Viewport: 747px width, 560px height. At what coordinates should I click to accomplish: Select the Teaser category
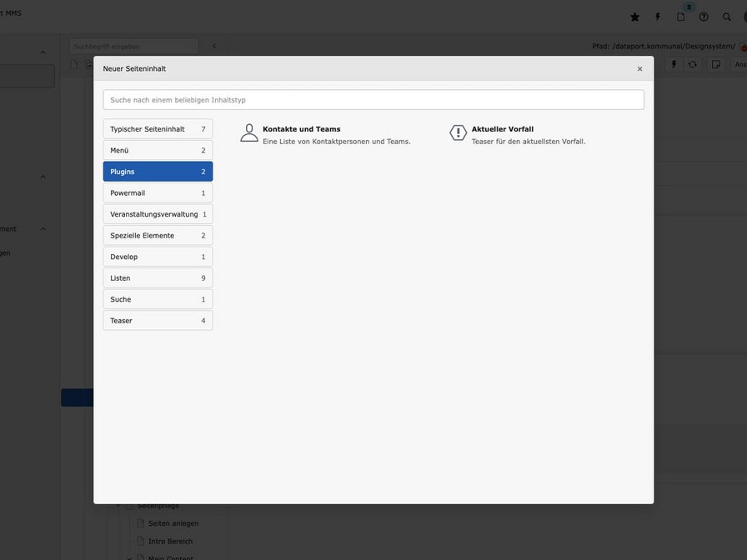[158, 321]
